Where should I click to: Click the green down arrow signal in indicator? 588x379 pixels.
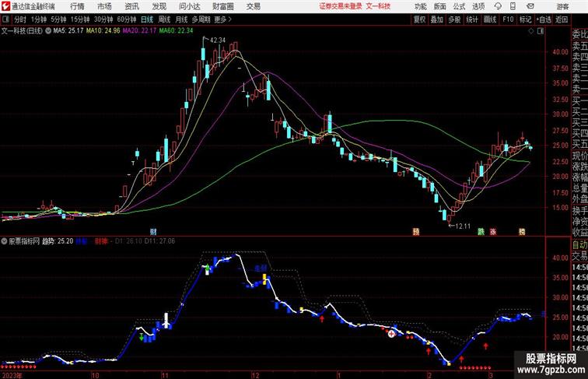coord(142,337)
